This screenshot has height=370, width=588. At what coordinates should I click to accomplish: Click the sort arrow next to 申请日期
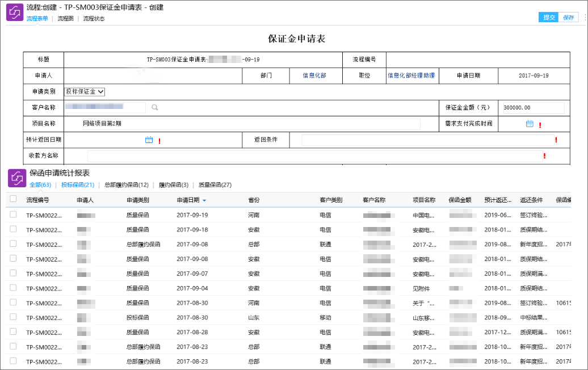[204, 200]
